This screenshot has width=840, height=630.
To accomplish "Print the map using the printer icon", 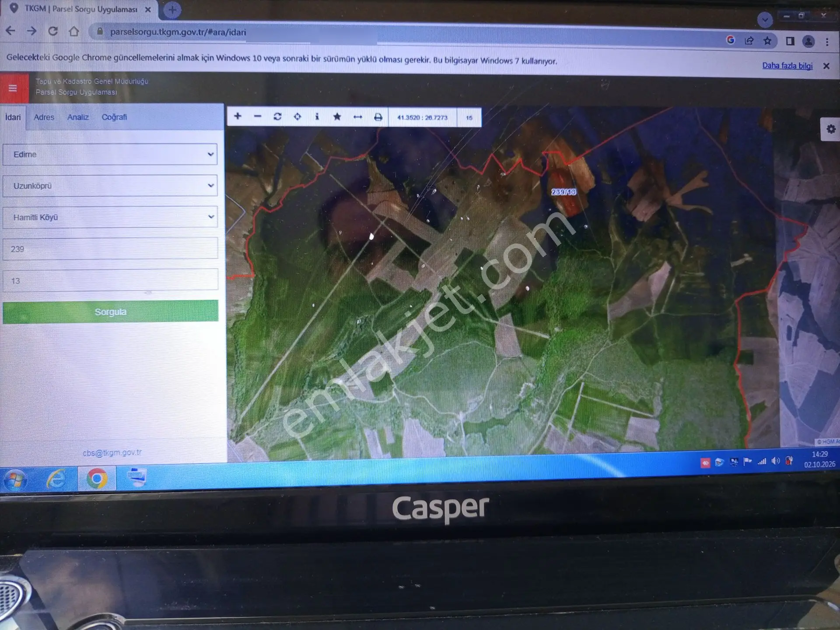I will [x=378, y=117].
